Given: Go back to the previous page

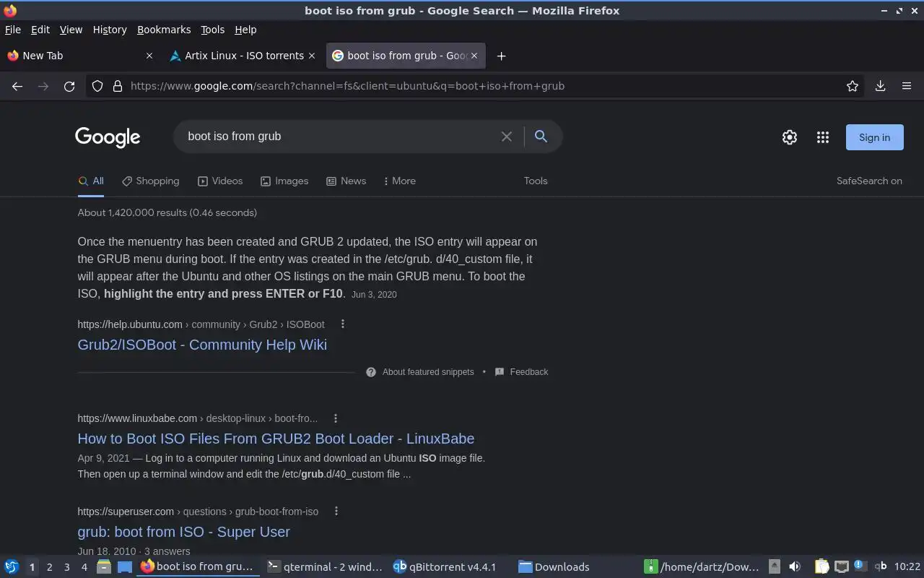Looking at the screenshot, I should (17, 86).
